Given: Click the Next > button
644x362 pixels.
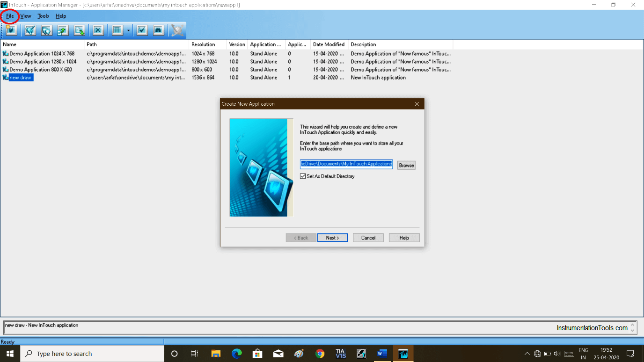Looking at the screenshot, I should point(332,238).
